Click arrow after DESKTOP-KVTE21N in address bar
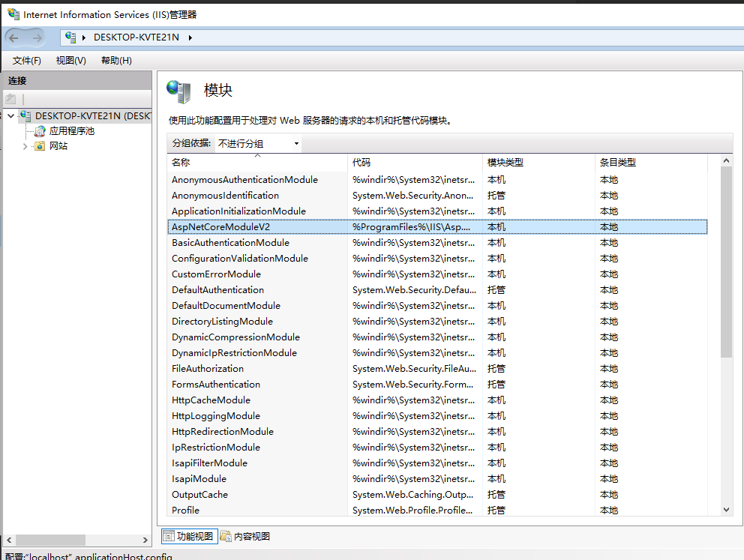 pyautogui.click(x=190, y=37)
